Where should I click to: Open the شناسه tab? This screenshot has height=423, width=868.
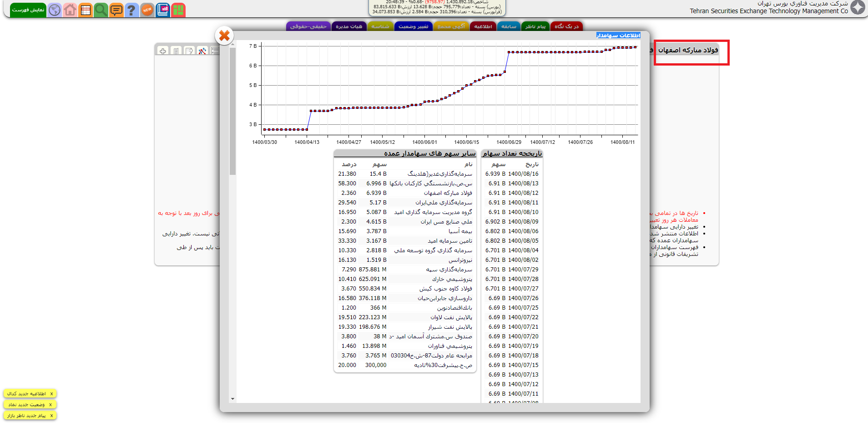pos(380,26)
